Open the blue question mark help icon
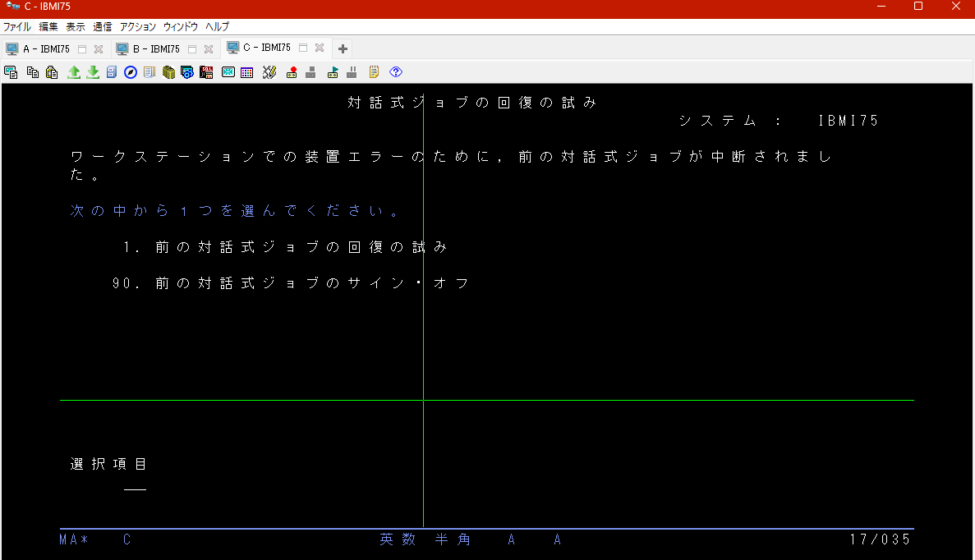This screenshot has height=560, width=975. 395,72
